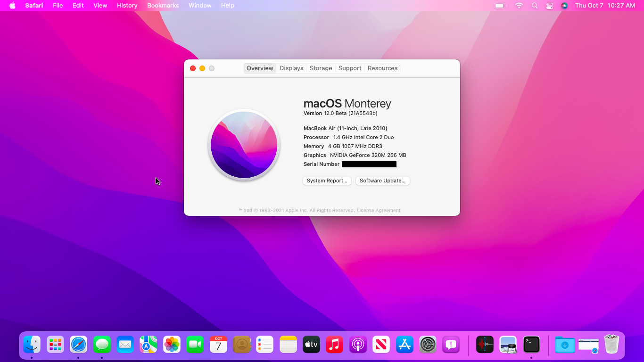Open the Music app in Dock
The image size is (644, 362).
click(x=335, y=345)
